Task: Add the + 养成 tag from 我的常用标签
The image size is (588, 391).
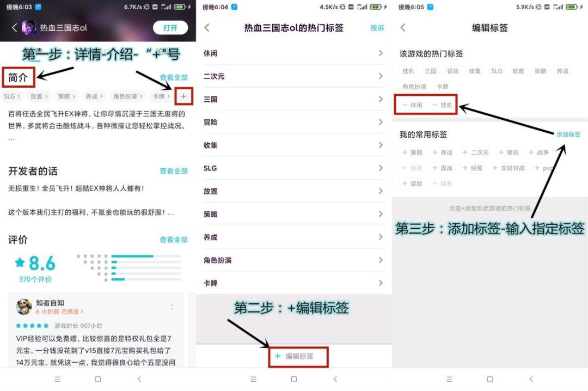Action: (x=443, y=152)
